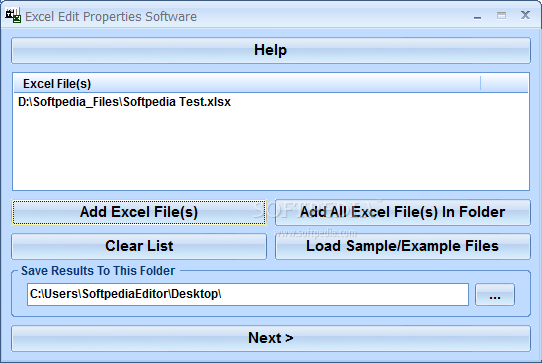Click Add All Excel File(s) In Folder
Screen dimensions: 542x363
[403, 212]
